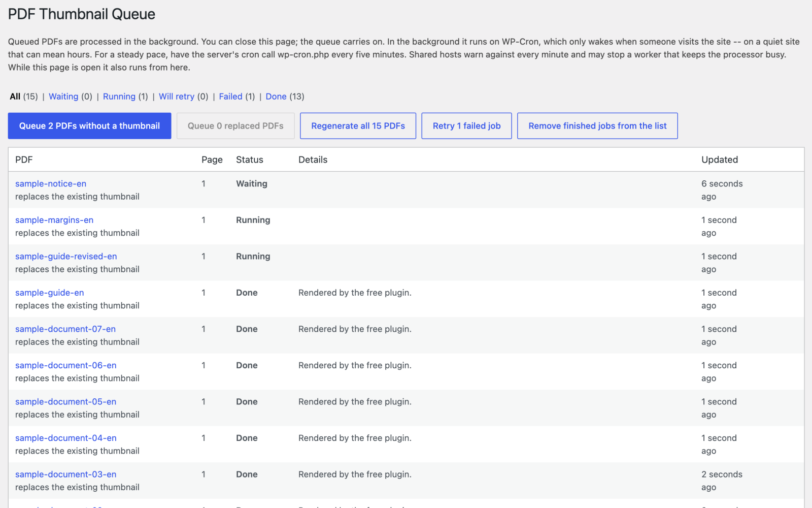The height and width of the screenshot is (508, 812).
Task: Click Waiting status of sample-notice-en row
Action: (x=252, y=184)
